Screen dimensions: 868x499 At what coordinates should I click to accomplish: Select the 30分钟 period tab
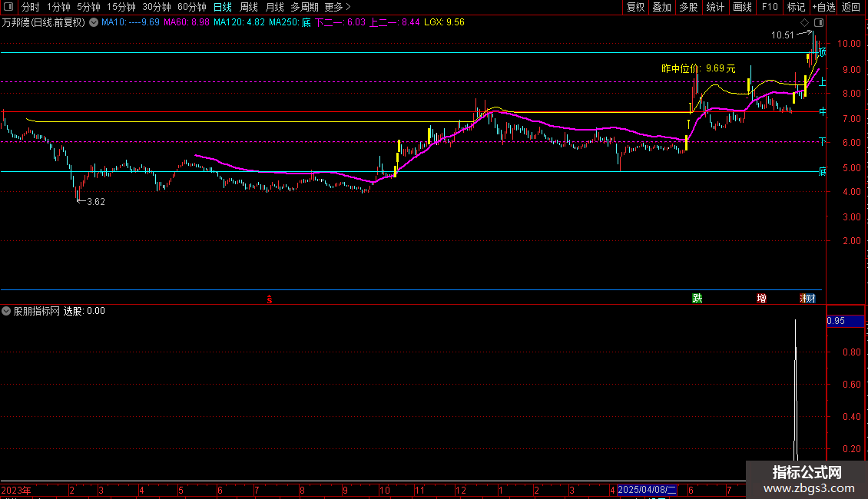157,7
